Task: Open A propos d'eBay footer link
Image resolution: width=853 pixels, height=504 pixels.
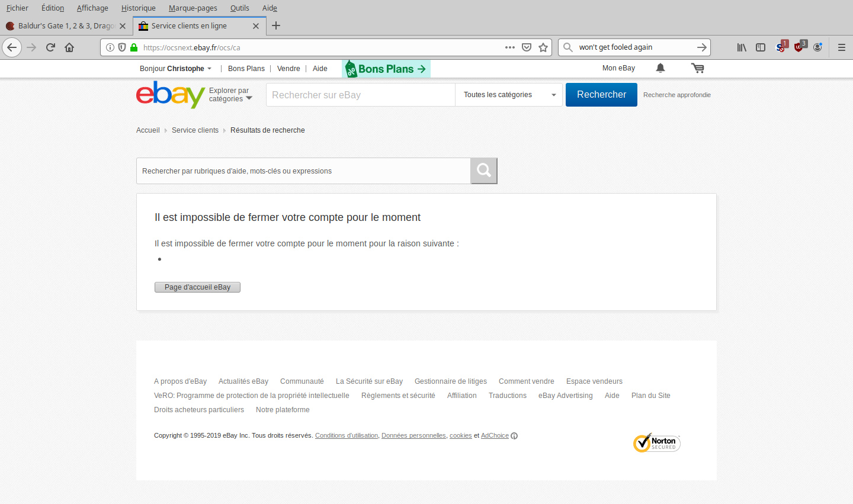Action: click(x=180, y=381)
